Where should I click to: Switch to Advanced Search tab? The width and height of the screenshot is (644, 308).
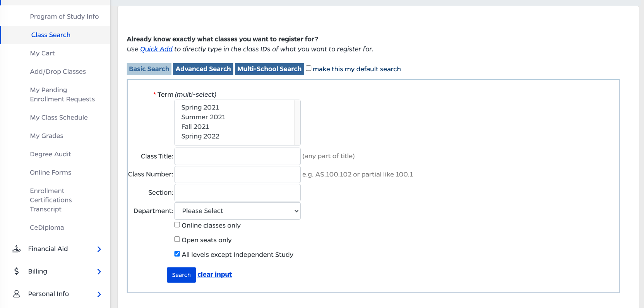pos(203,69)
